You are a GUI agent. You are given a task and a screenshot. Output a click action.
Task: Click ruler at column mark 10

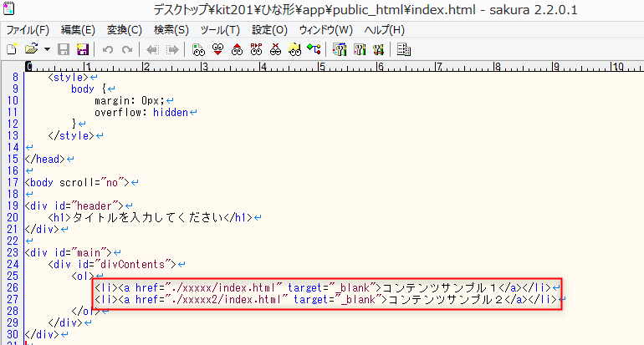[617, 67]
